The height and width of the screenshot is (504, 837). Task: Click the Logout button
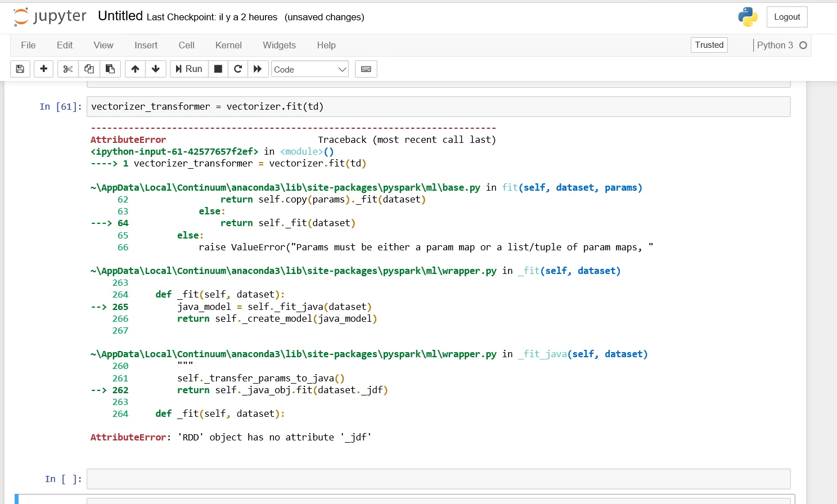[787, 17]
